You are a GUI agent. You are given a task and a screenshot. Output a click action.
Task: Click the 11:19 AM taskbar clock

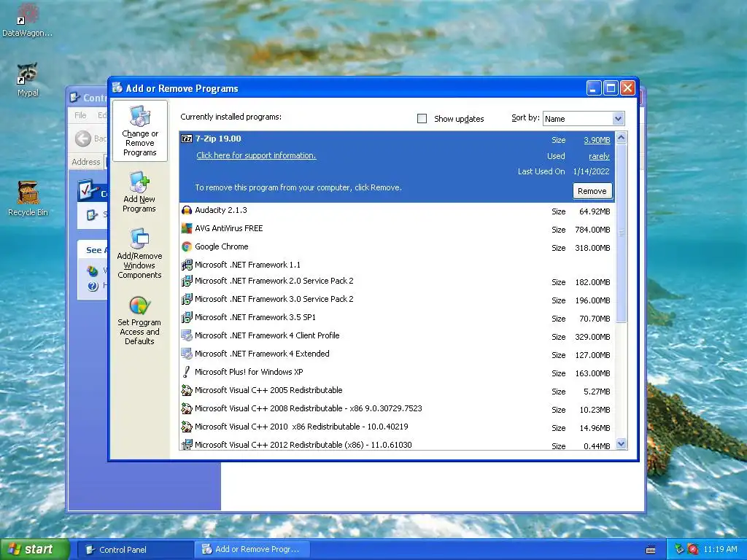click(x=720, y=549)
